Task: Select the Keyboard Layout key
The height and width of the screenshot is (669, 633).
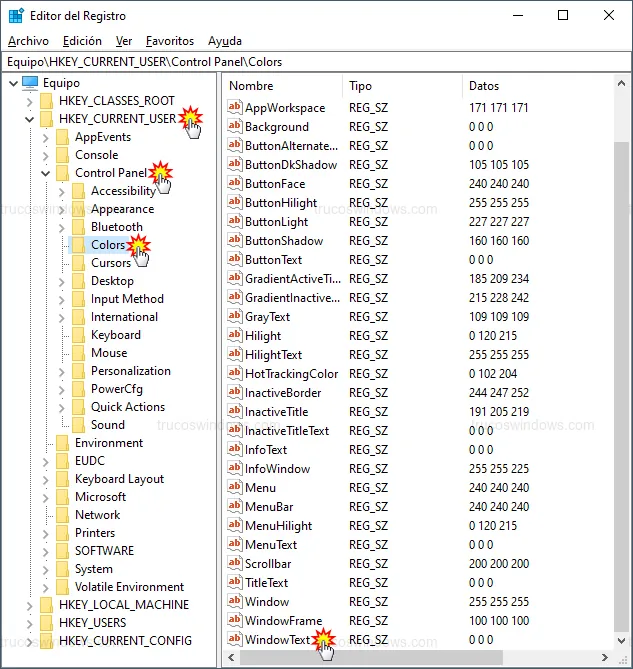Action: pos(119,479)
